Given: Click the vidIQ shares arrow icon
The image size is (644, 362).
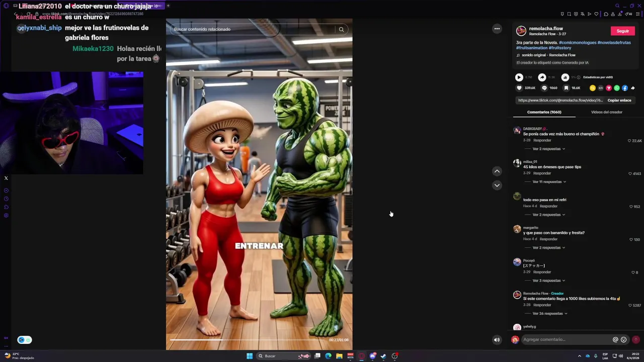Looking at the screenshot, I should pos(542,77).
